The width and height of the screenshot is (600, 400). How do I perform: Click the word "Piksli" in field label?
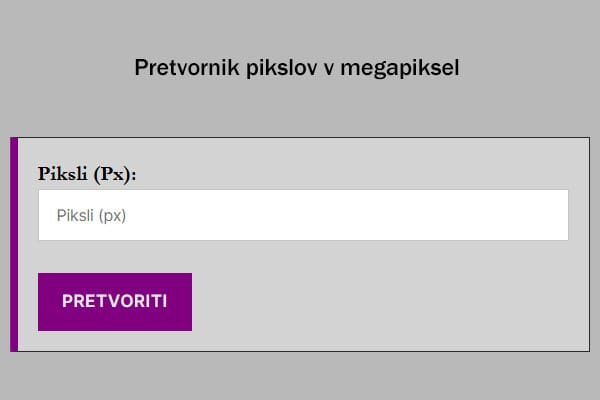click(63, 173)
